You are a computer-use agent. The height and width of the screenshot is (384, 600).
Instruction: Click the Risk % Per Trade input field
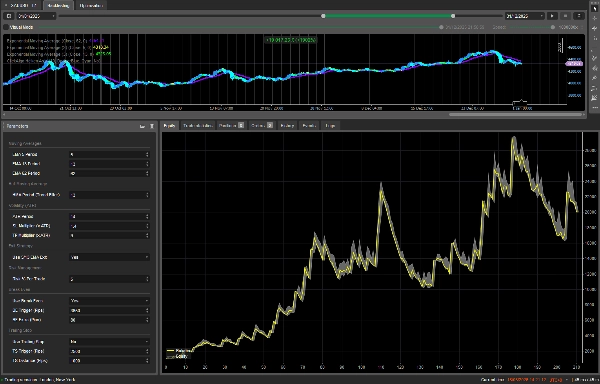109,279
